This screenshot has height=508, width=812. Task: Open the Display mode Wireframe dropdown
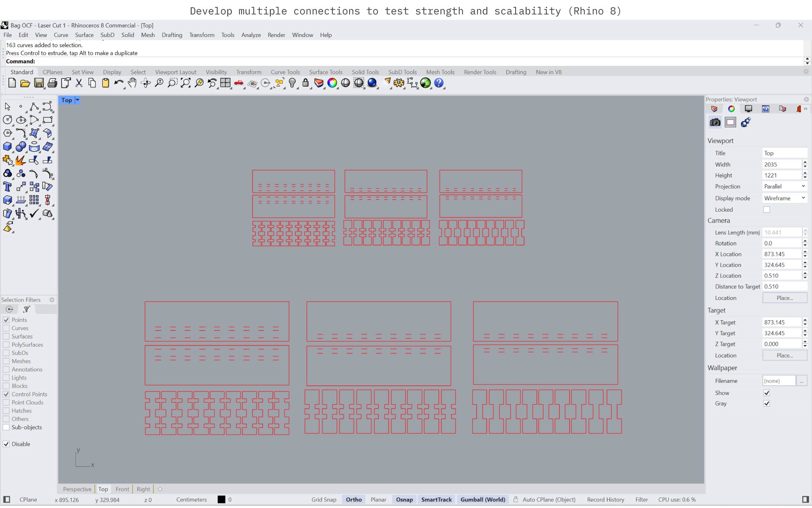click(x=784, y=198)
